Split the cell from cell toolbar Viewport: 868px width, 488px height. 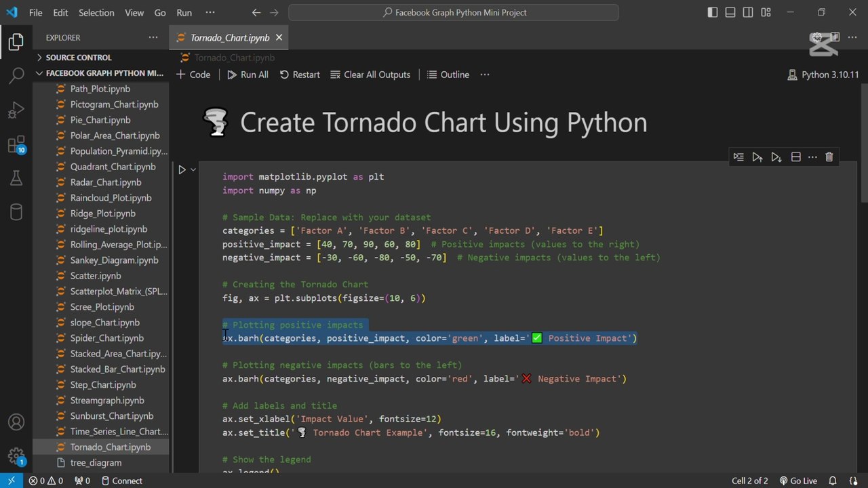795,157
